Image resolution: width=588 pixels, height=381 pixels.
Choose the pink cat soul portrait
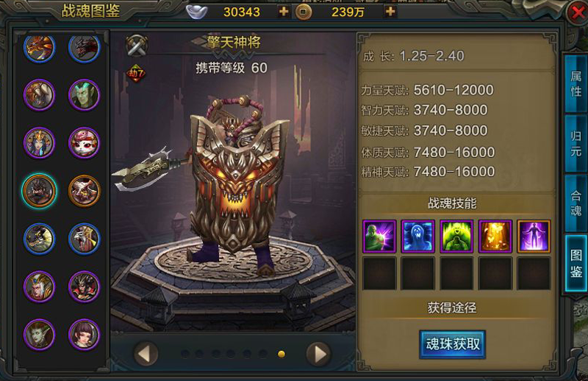(x=85, y=143)
